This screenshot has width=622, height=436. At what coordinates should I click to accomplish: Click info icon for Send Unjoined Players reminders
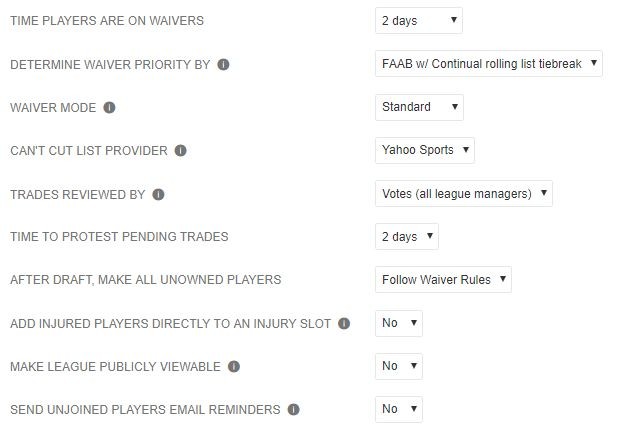click(x=292, y=410)
